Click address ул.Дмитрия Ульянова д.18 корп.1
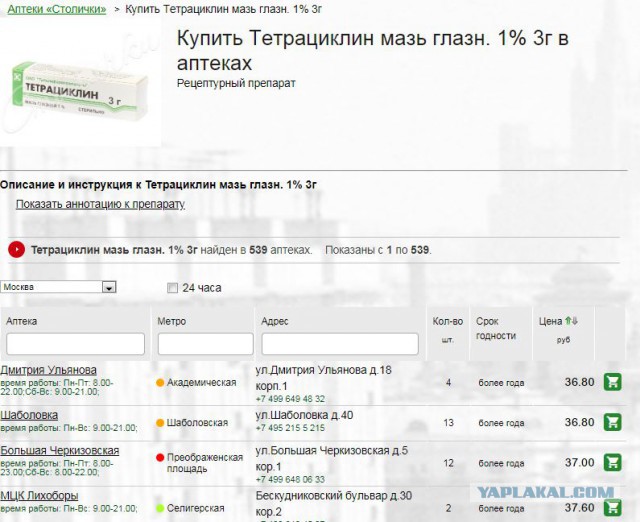Image resolution: width=640 pixels, height=522 pixels. tap(323, 378)
